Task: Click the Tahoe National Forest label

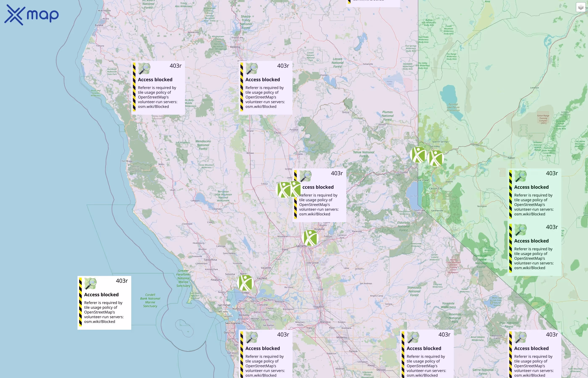Action: coord(364,154)
